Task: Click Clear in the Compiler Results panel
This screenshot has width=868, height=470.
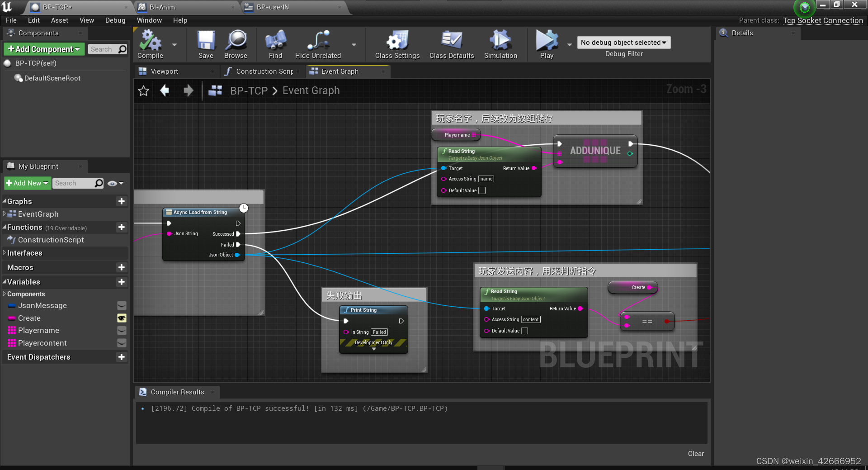Action: click(x=695, y=453)
